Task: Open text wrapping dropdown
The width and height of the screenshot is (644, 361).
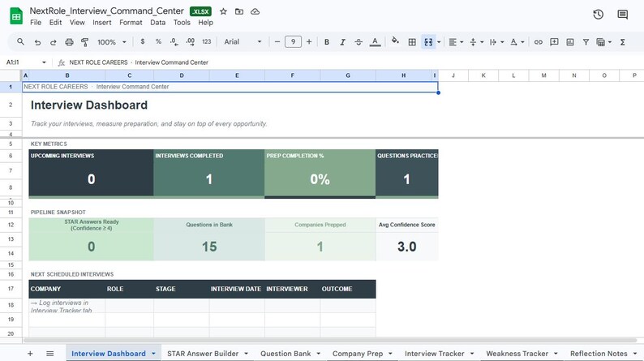Action: click(x=496, y=42)
